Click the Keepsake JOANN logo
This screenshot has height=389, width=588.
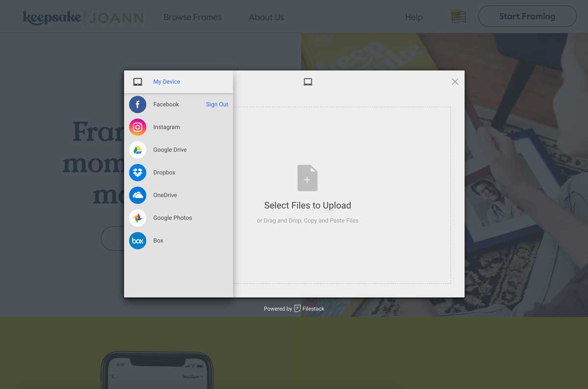pos(83,18)
